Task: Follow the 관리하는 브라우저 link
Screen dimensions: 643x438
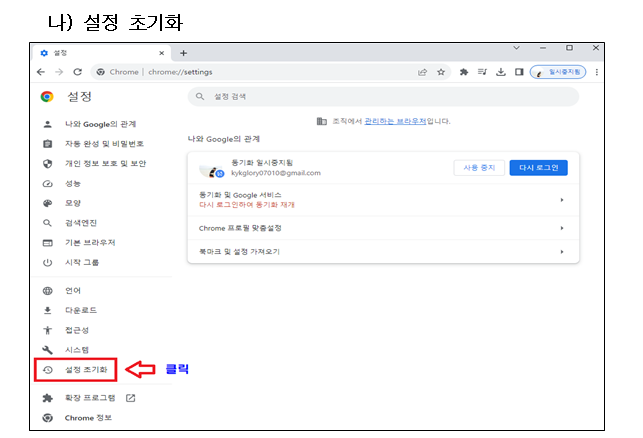Action: click(395, 121)
